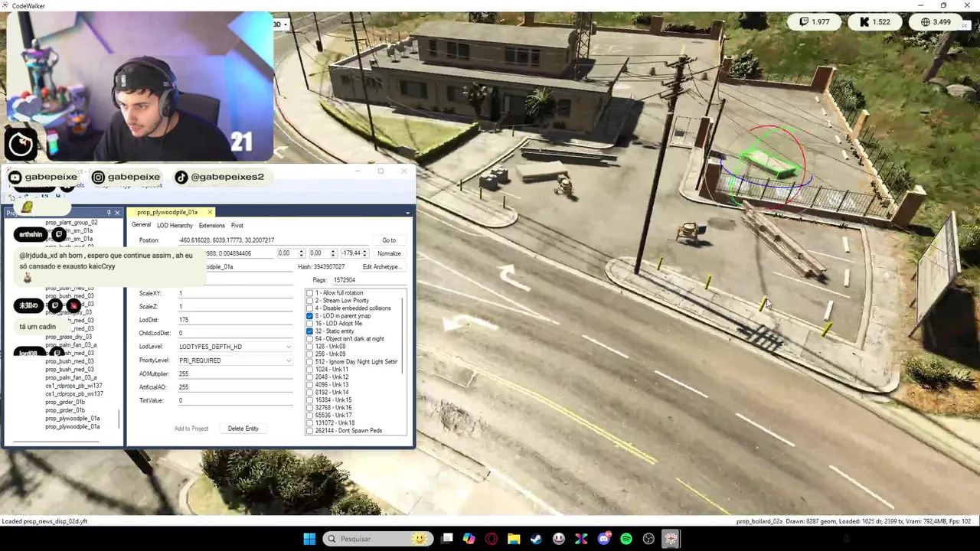Open OBS Studio from the taskbar
Viewport: 980px width, 551px height.
pos(648,539)
